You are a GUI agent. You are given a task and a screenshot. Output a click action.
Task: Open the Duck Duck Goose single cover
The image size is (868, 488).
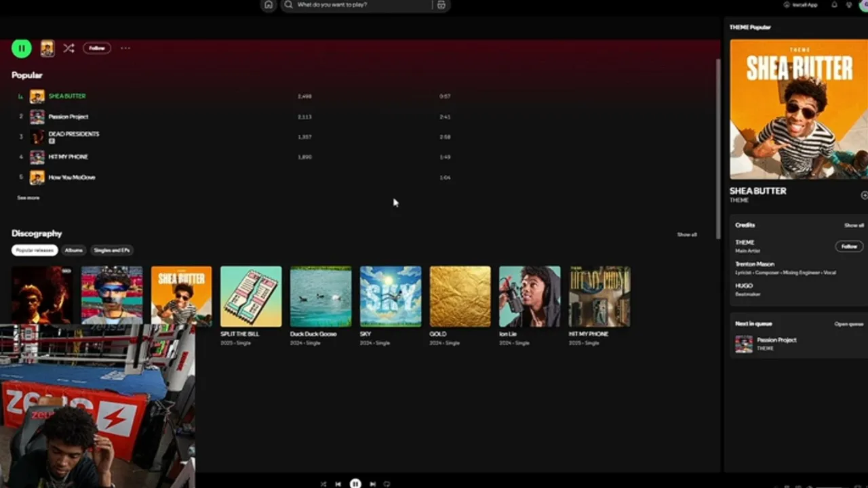point(321,296)
